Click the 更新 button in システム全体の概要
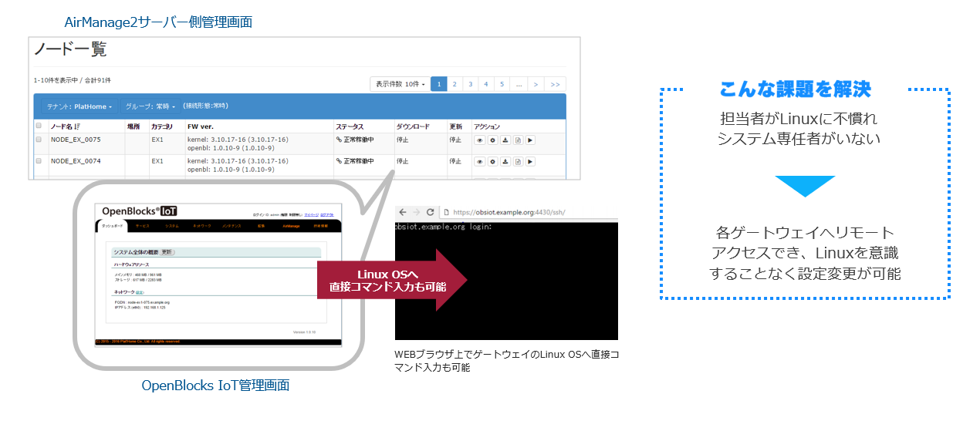Screen dimensions: 980x421 click(167, 252)
